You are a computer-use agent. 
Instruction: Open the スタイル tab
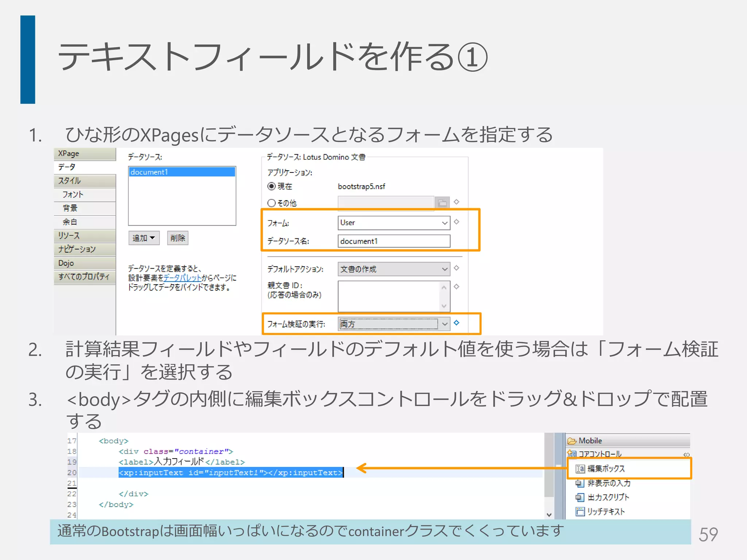point(85,181)
